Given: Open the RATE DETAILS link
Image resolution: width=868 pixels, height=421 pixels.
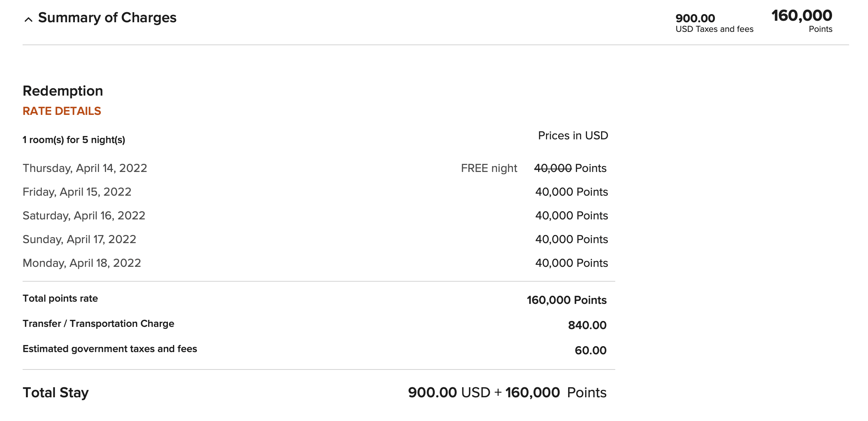Looking at the screenshot, I should point(62,111).
